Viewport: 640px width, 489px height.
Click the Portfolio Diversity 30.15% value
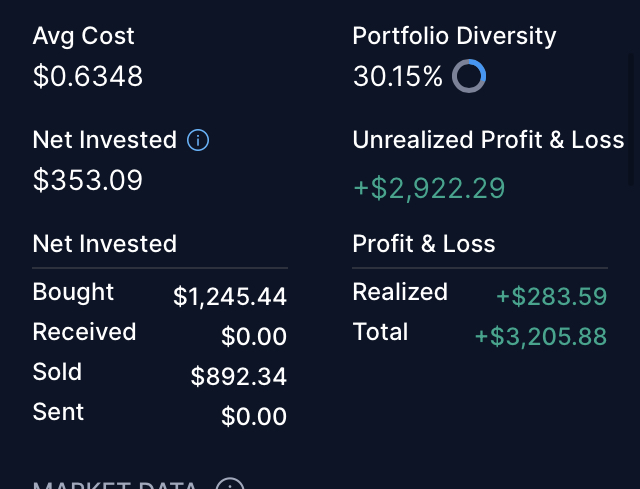click(x=398, y=76)
